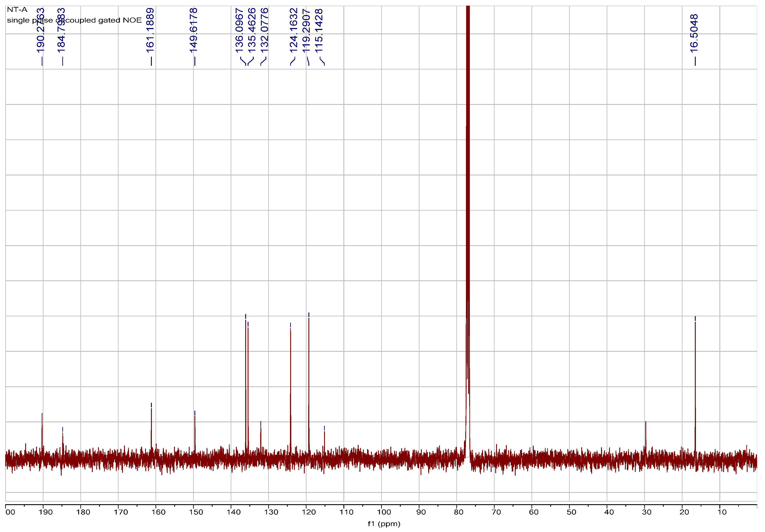This screenshot has height=532, width=765.
Task: Click the 136.0967 peak label
Action: [239, 30]
